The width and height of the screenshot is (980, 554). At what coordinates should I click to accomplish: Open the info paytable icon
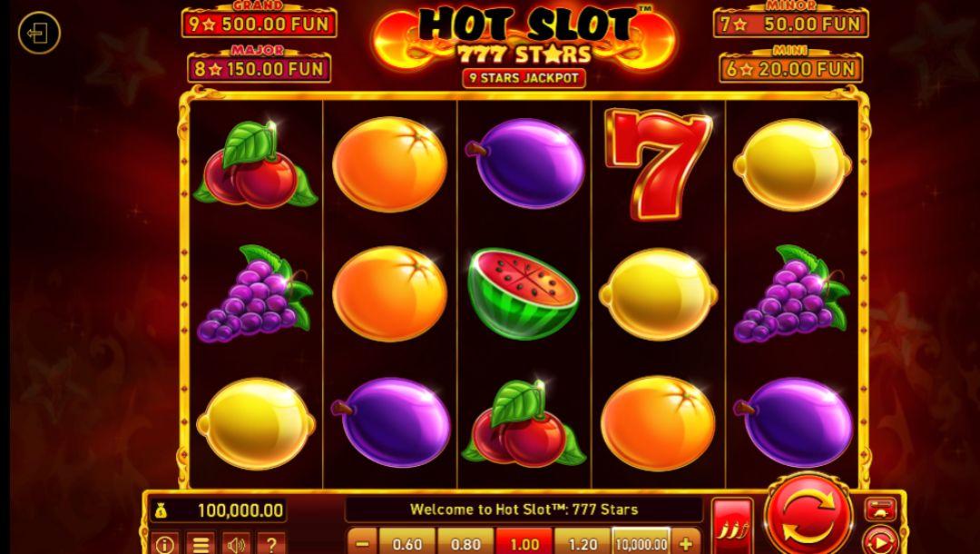165,544
